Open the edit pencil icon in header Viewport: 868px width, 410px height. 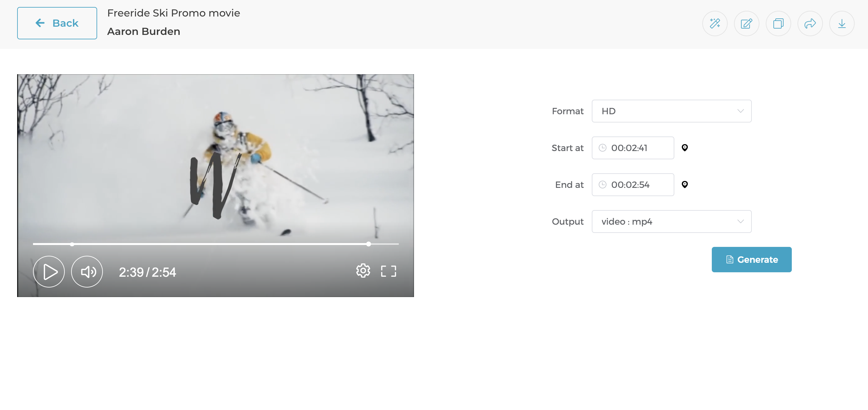pos(746,23)
